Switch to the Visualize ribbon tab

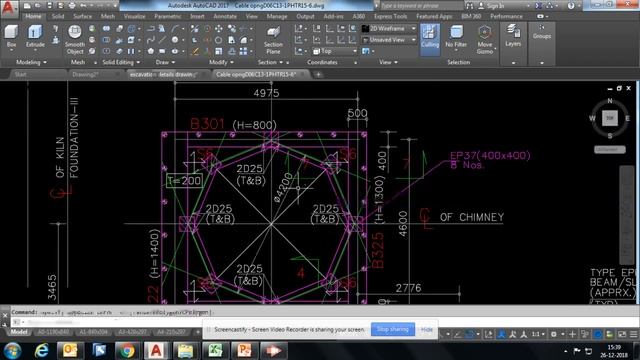coord(134,17)
